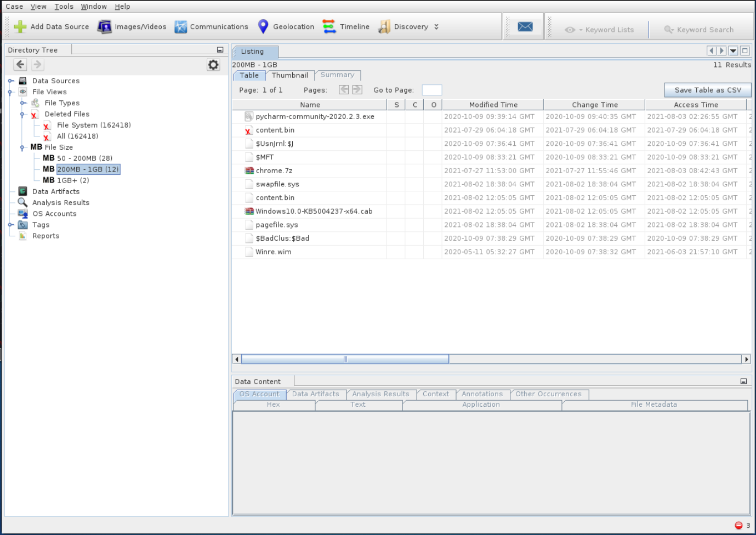Open the Keyword Lists dropdown
The image size is (756, 535).
tap(600, 30)
